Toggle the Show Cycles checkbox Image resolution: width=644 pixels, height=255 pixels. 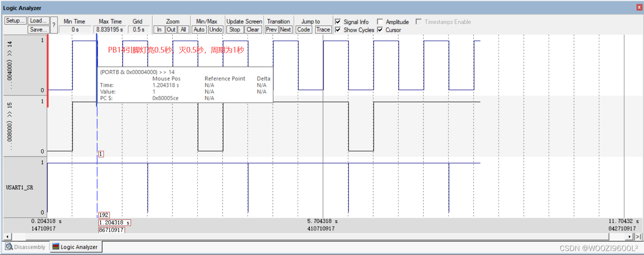pyautogui.click(x=338, y=30)
